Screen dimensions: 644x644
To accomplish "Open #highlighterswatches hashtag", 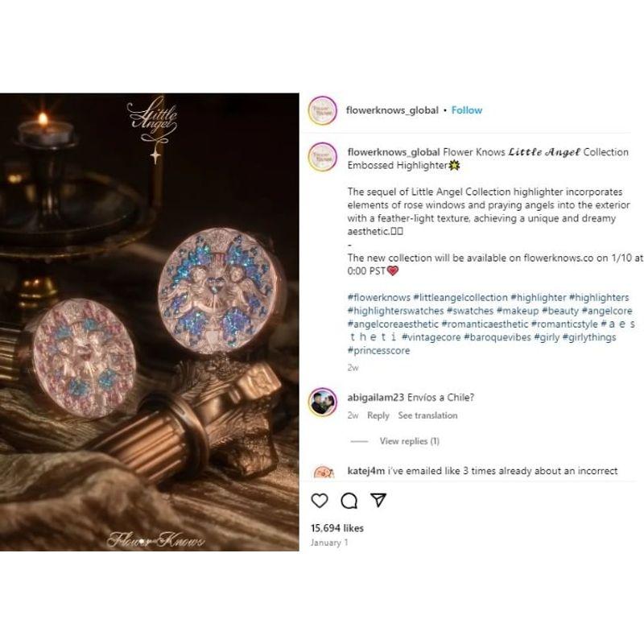I will [x=395, y=311].
